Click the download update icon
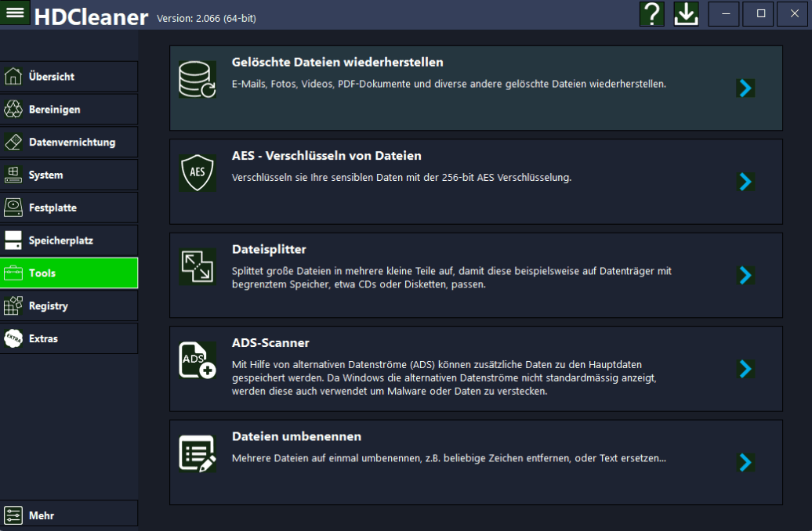The height and width of the screenshot is (531, 812). tap(686, 14)
